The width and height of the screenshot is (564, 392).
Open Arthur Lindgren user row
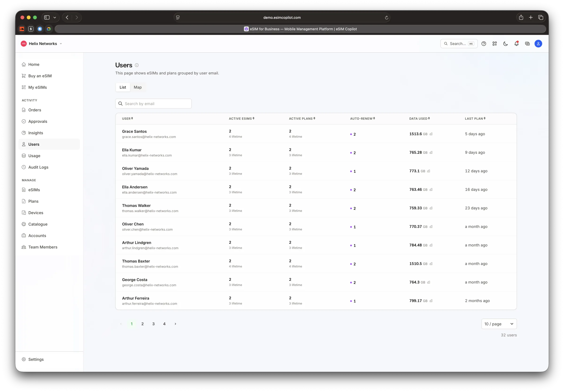point(316,245)
